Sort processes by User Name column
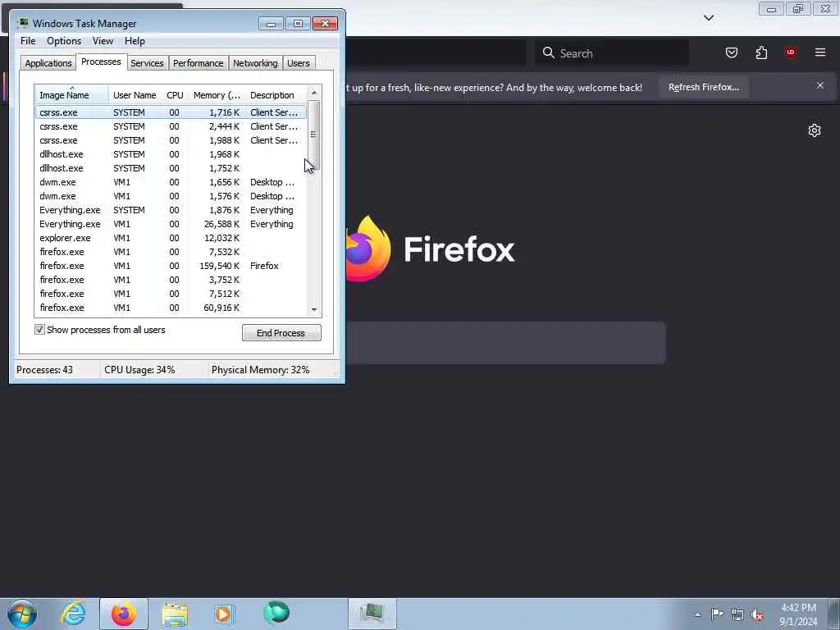This screenshot has height=630, width=840. [135, 95]
